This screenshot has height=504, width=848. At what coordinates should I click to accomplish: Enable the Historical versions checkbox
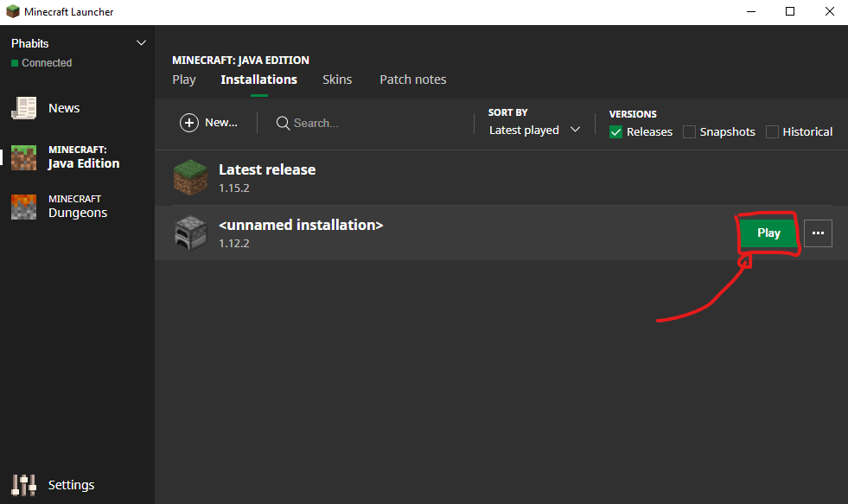772,132
